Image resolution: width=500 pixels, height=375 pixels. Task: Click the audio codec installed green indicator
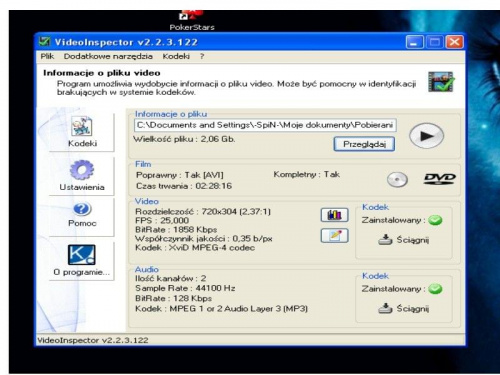click(435, 289)
